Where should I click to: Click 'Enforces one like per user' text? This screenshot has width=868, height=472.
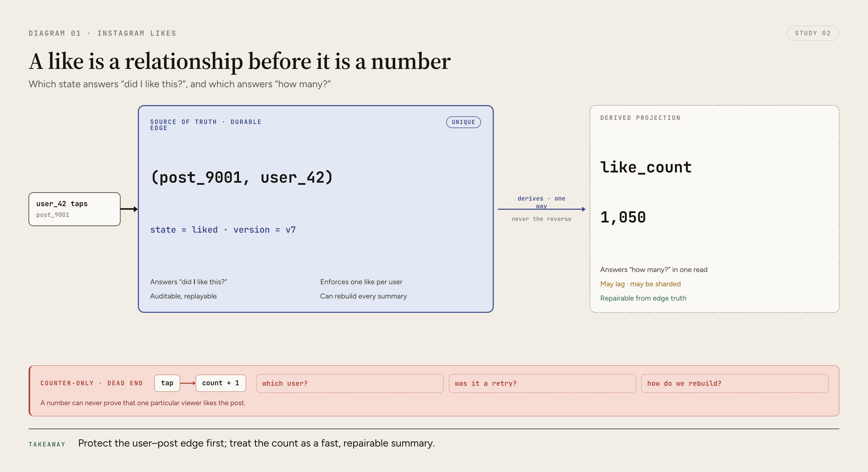361,282
